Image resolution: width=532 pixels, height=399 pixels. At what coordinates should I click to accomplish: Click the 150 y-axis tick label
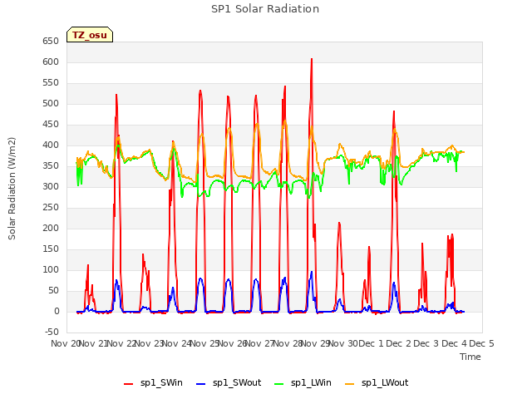click(51, 249)
